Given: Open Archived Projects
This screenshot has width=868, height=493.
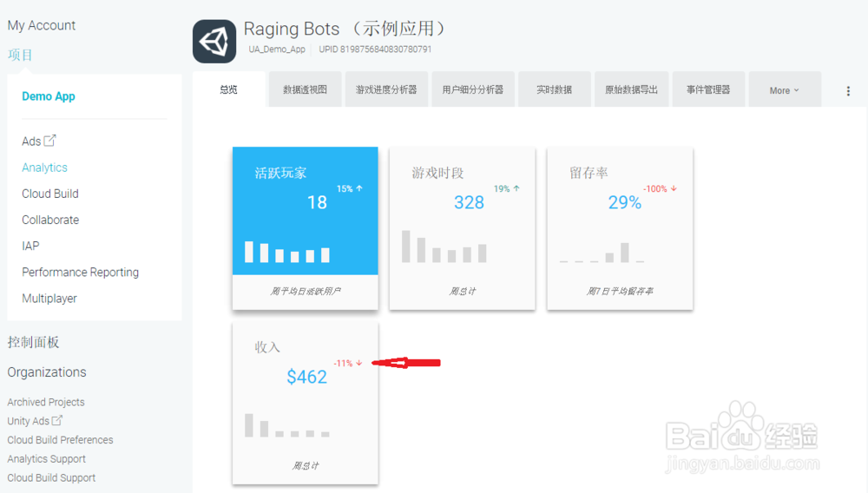Looking at the screenshot, I should (46, 402).
